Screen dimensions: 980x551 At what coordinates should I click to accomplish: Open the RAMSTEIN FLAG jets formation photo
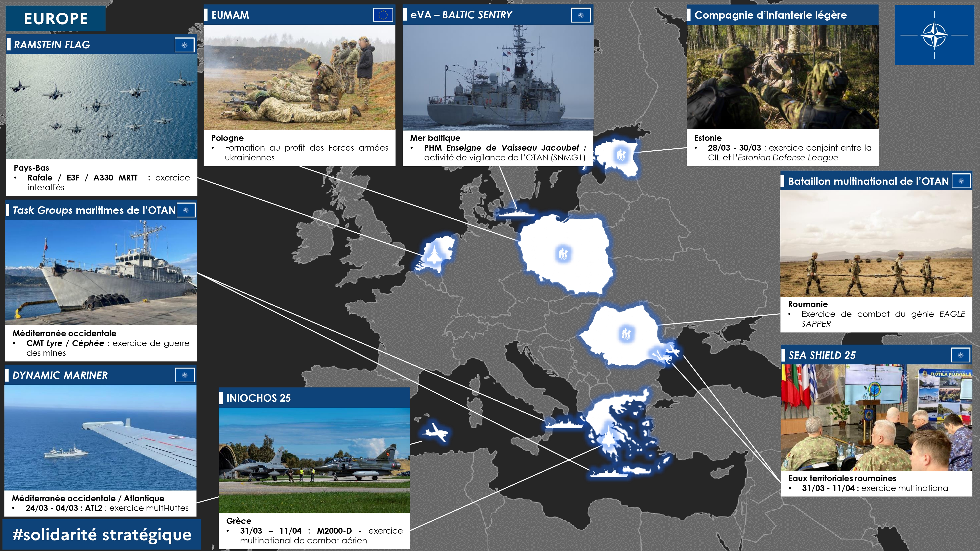coord(102,107)
